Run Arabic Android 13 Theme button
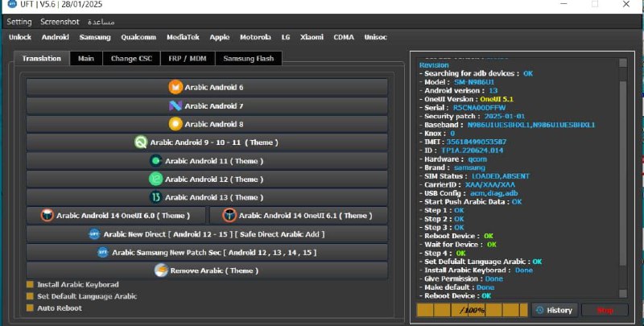 pyautogui.click(x=207, y=197)
